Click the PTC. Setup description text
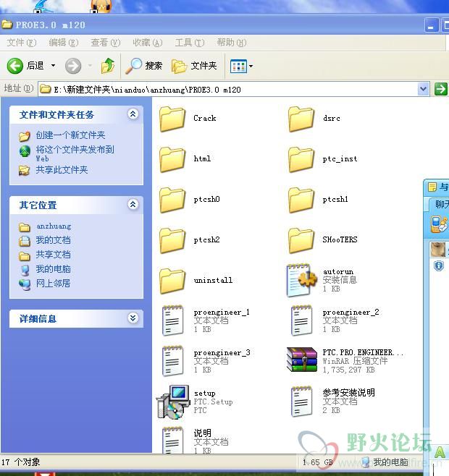Viewport: 449px width, 476px height. 214,401
